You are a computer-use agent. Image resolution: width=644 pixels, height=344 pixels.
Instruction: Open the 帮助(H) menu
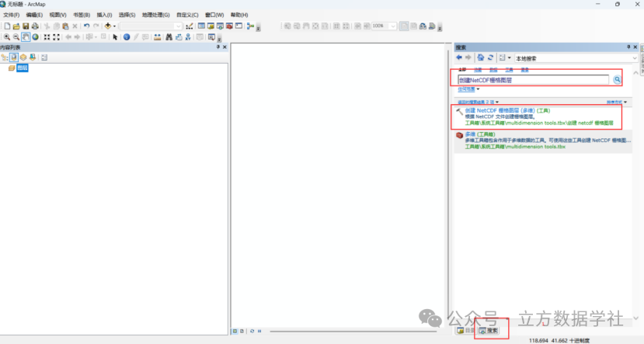pos(239,15)
